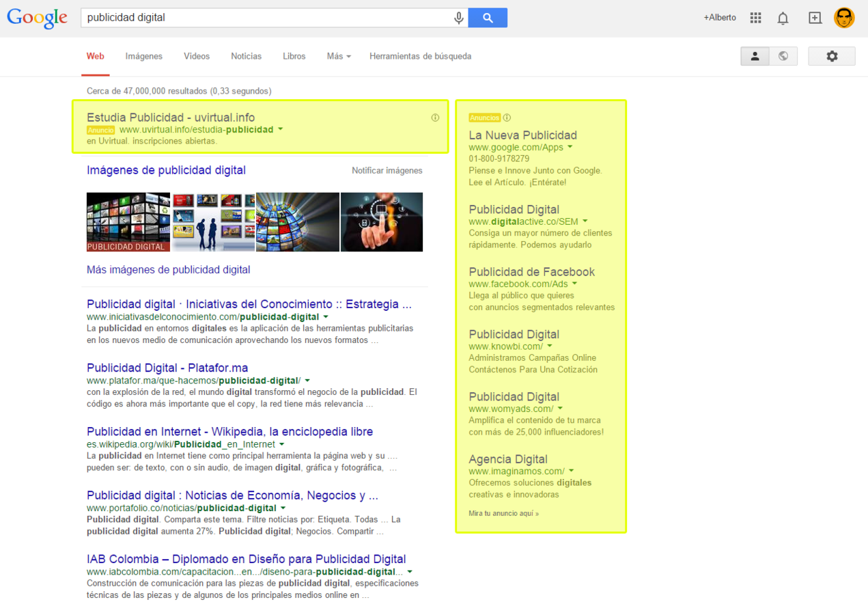Image resolution: width=868 pixels, height=615 pixels.
Task: Open IAB Colombia Diplomado result
Action: [x=247, y=559]
